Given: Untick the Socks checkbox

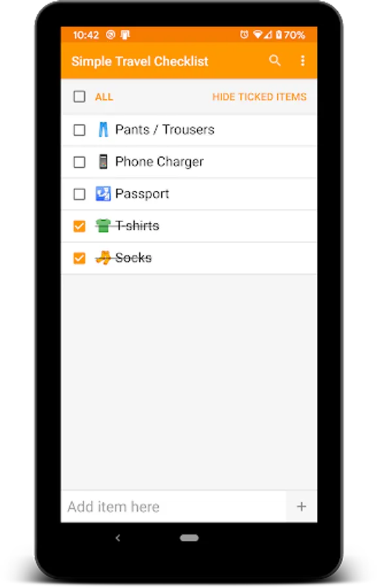Looking at the screenshot, I should click(x=80, y=258).
